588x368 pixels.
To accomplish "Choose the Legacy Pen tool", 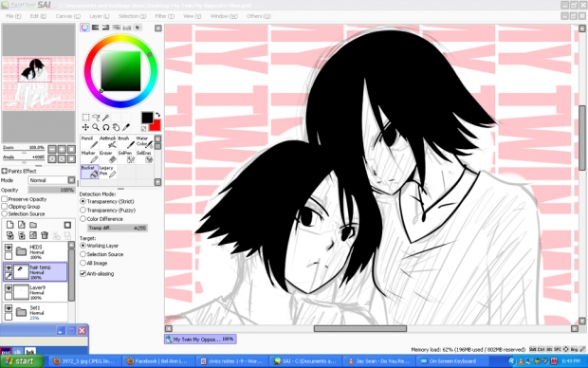I will pos(108,172).
